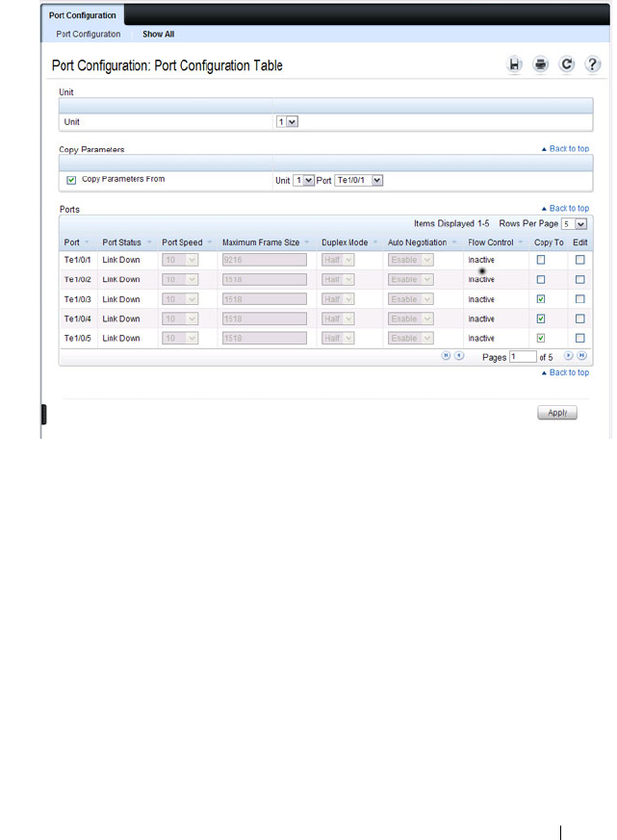Image resolution: width=617 pixels, height=840 pixels.
Task: Sort by Flow Control column arrow
Action: point(521,242)
